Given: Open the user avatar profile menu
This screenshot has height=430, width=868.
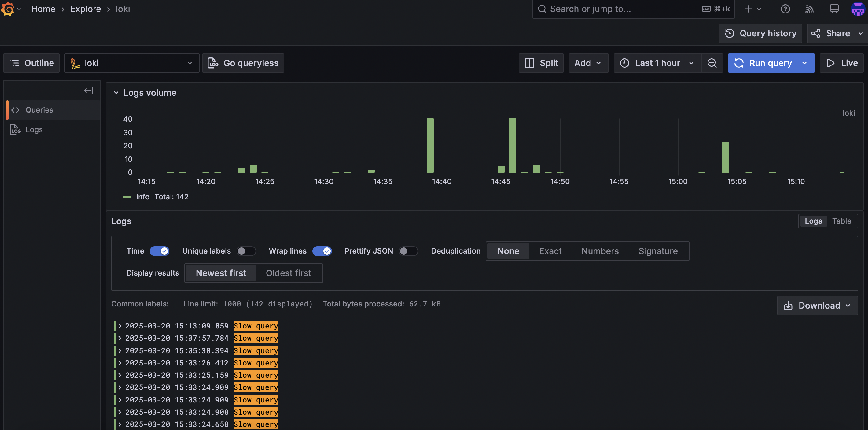Looking at the screenshot, I should 858,9.
